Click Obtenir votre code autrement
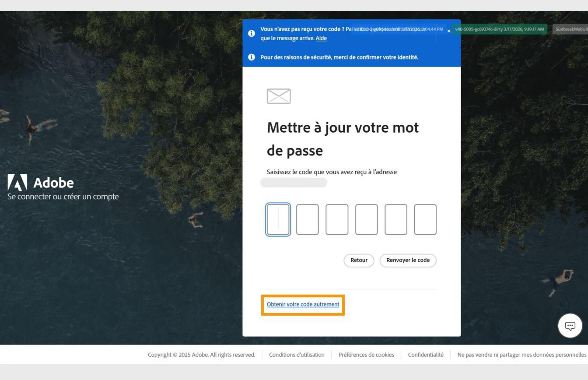 click(x=302, y=304)
